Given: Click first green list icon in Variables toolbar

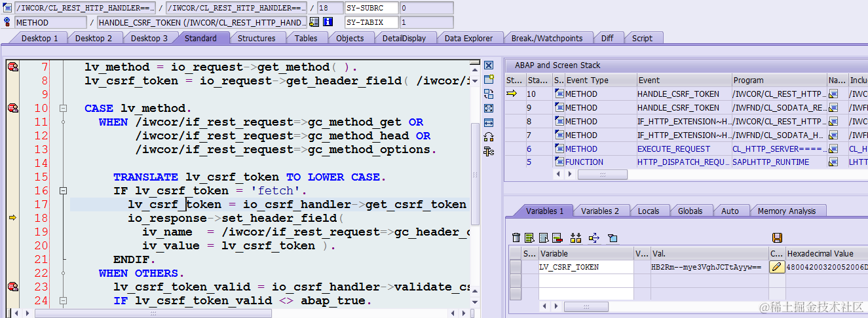Looking at the screenshot, I should point(529,238).
